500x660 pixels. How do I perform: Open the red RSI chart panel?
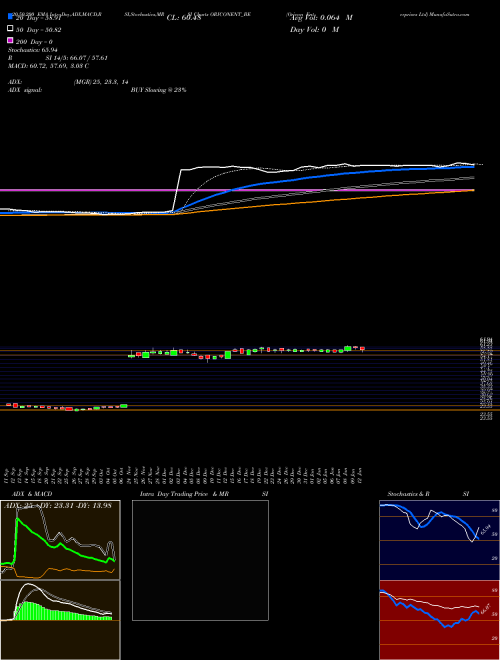pos(439,620)
